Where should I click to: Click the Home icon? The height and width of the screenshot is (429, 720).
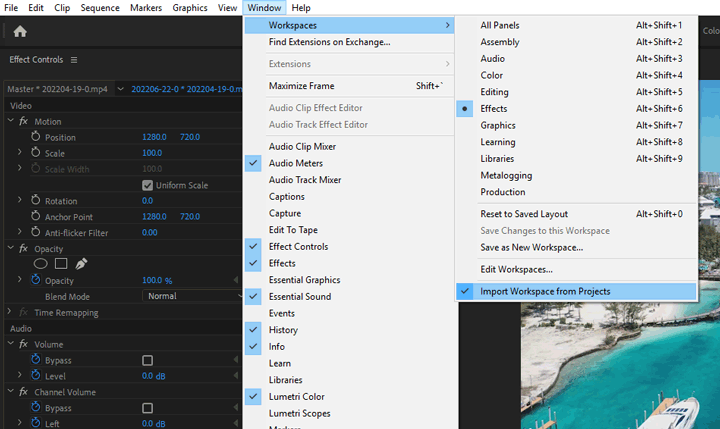pyautogui.click(x=19, y=31)
